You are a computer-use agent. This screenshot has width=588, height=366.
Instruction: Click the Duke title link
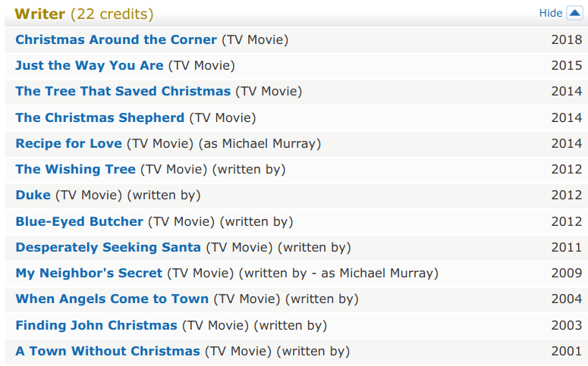coord(33,195)
